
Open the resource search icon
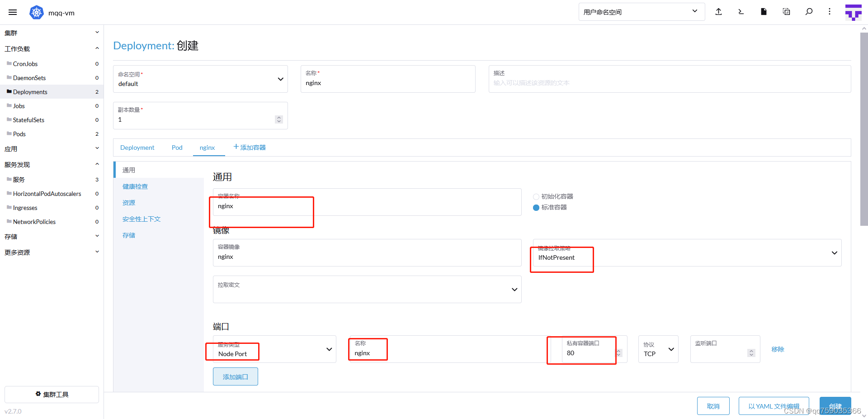click(809, 12)
